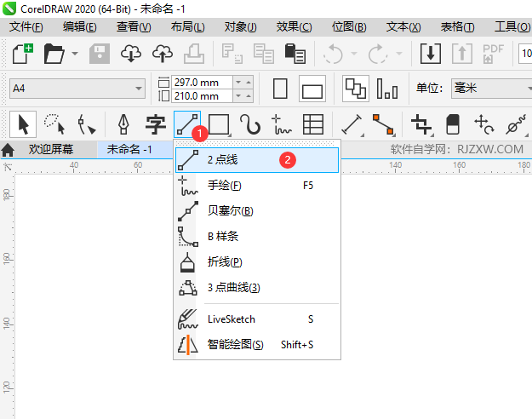
Task: Select the Freehand Pick tool
Action: pos(54,124)
